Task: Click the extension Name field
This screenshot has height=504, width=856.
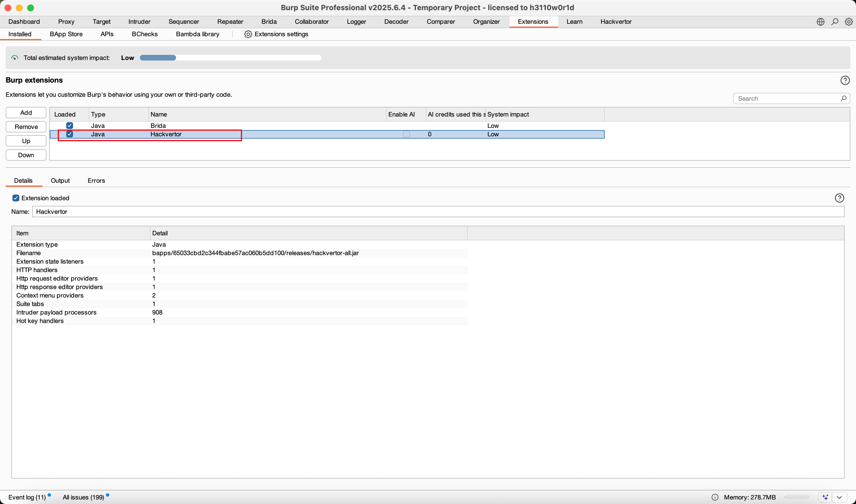Action: point(438,212)
